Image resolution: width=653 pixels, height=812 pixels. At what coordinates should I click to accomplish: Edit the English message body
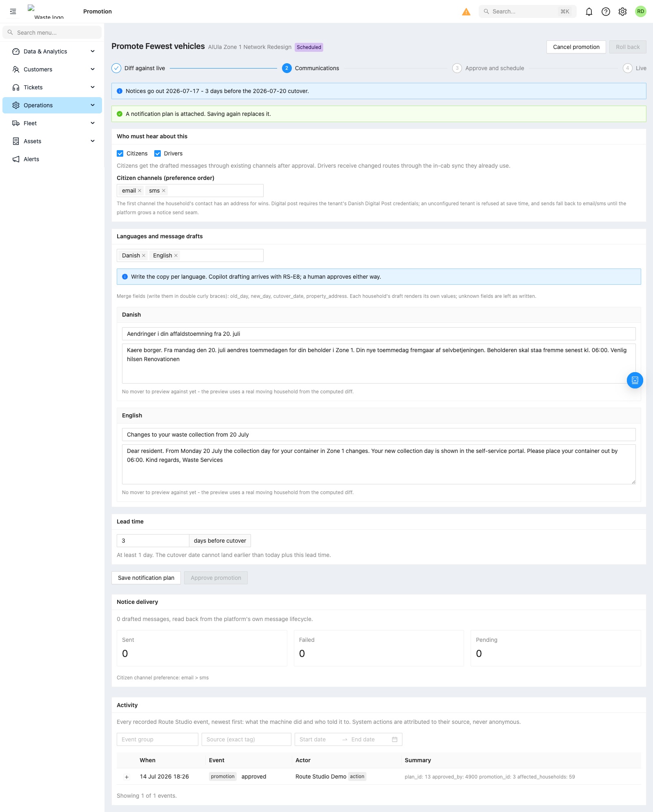pos(379,464)
